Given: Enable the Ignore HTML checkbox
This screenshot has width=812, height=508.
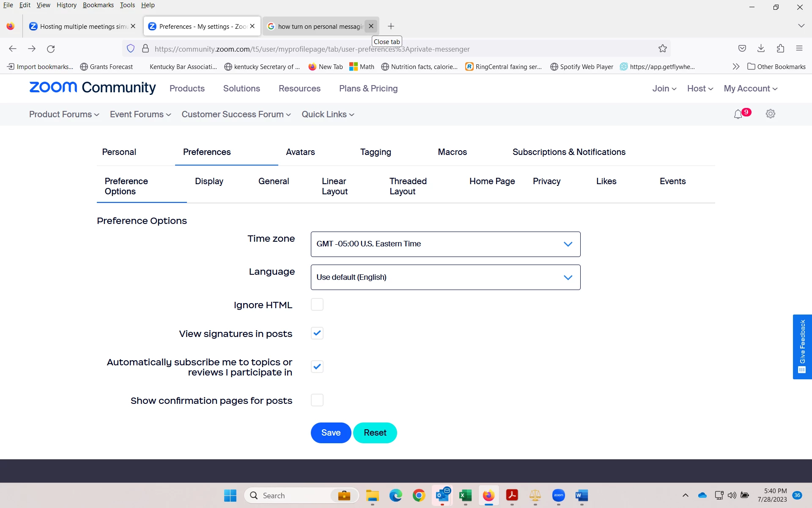Looking at the screenshot, I should (x=317, y=304).
